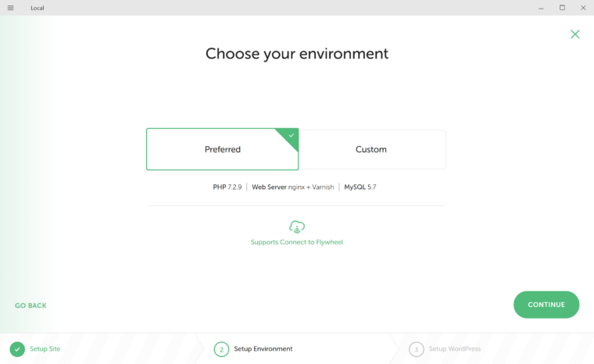
Task: Click the green checkmark on the Preferred card
Action: (292, 135)
